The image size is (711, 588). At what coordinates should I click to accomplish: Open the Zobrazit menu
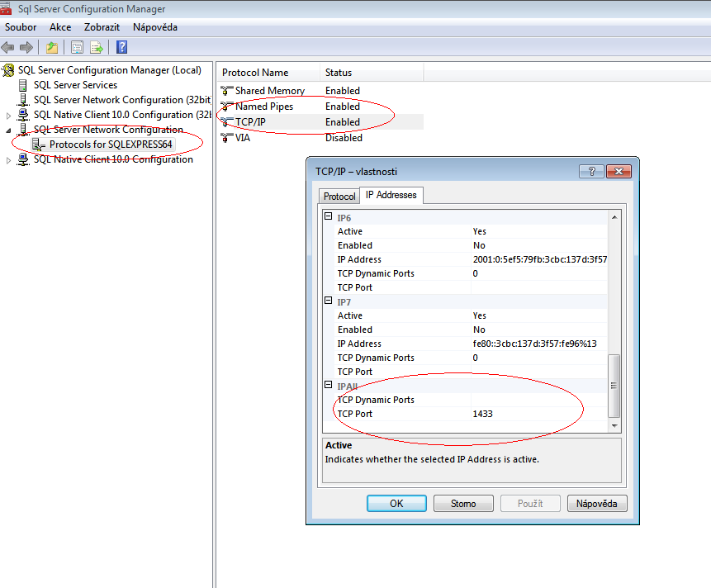[102, 27]
